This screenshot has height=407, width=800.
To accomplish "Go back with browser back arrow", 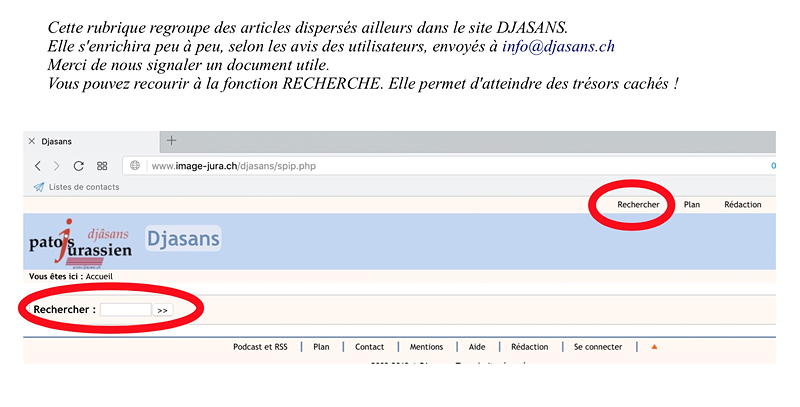I will click(x=37, y=166).
